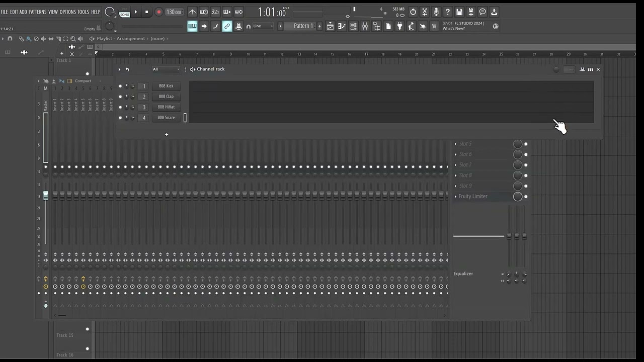The width and height of the screenshot is (644, 362).
Task: Open the Playlist view icon
Action: (x=330, y=26)
